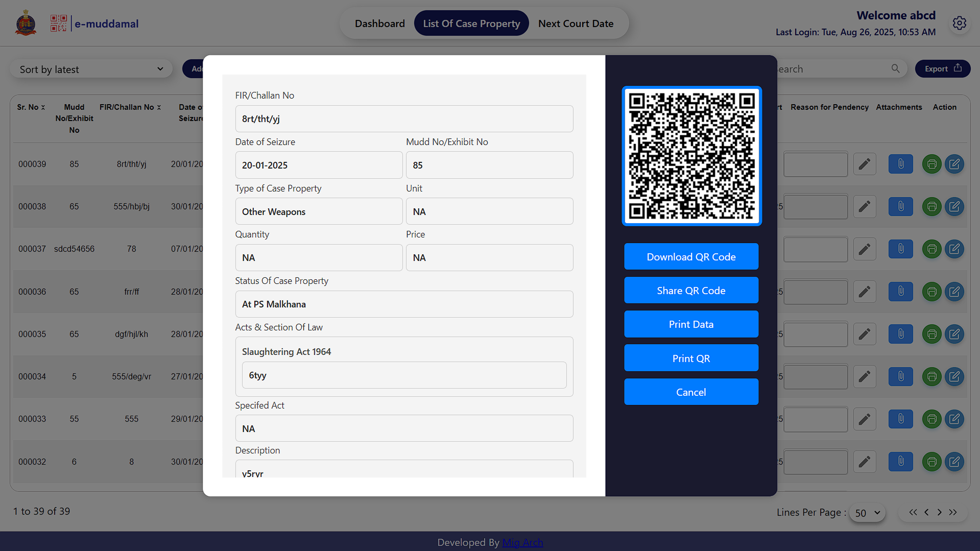Click green print icon for row 000039
Viewport: 980px width, 551px height.
pyautogui.click(x=931, y=164)
